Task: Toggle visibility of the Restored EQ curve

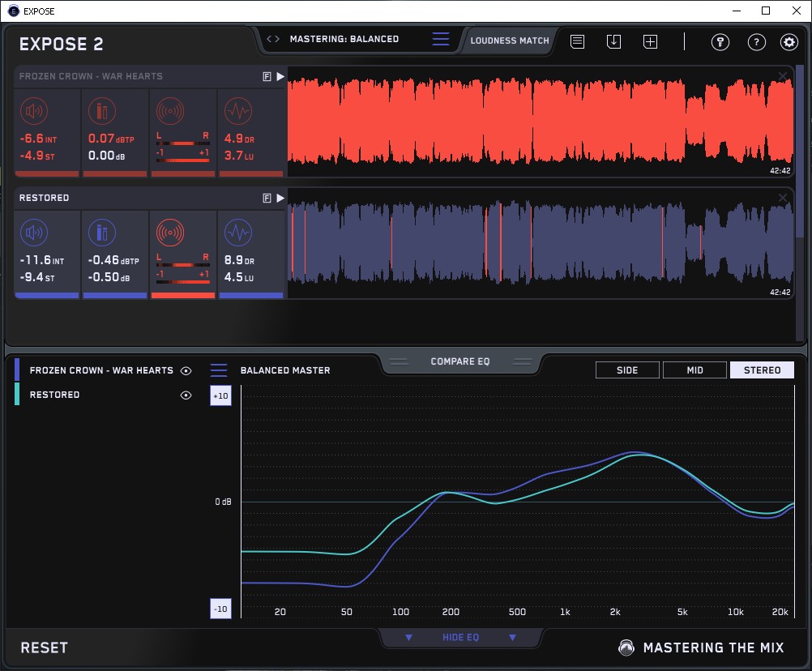Action: [186, 395]
